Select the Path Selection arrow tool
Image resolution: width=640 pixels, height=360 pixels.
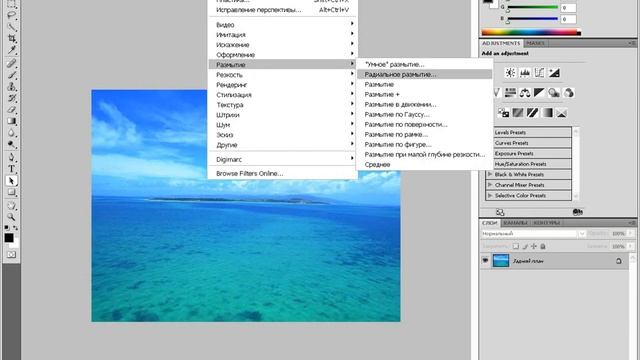point(11,180)
